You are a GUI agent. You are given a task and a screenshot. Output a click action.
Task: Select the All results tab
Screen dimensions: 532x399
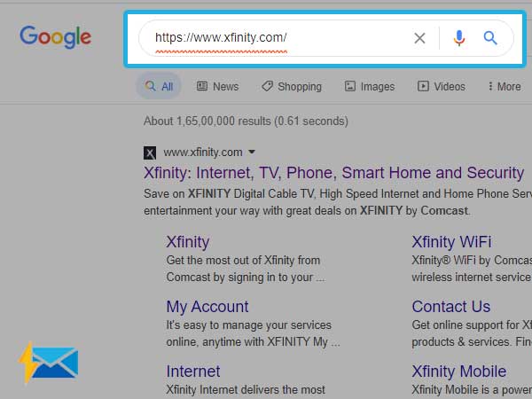[159, 86]
